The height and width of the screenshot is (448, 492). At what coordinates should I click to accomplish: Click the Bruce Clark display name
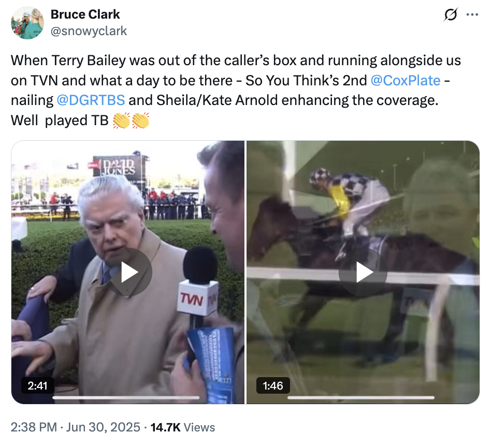coord(85,14)
